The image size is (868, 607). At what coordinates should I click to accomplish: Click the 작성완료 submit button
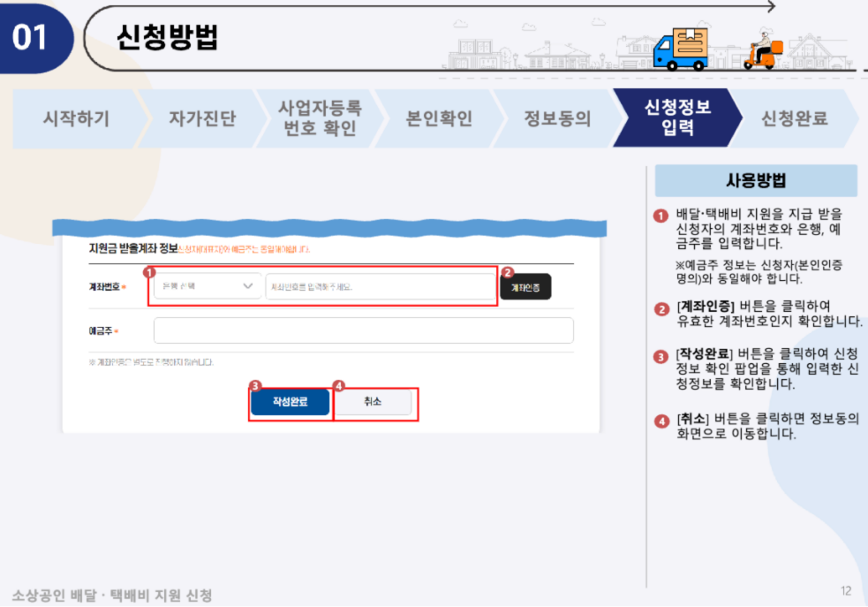(291, 402)
